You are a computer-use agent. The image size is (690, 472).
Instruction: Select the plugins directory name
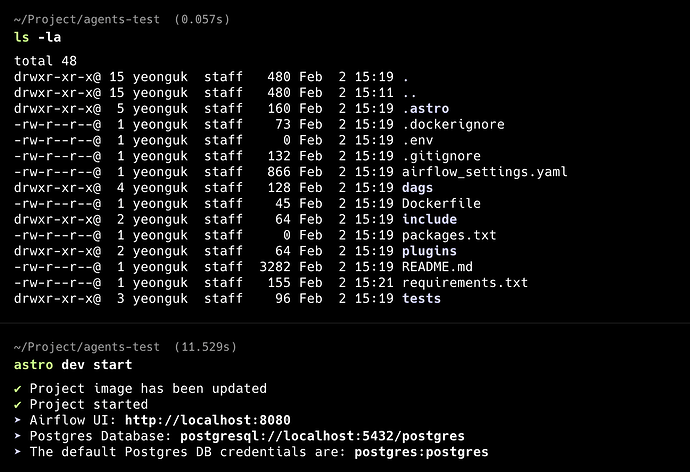(x=430, y=251)
